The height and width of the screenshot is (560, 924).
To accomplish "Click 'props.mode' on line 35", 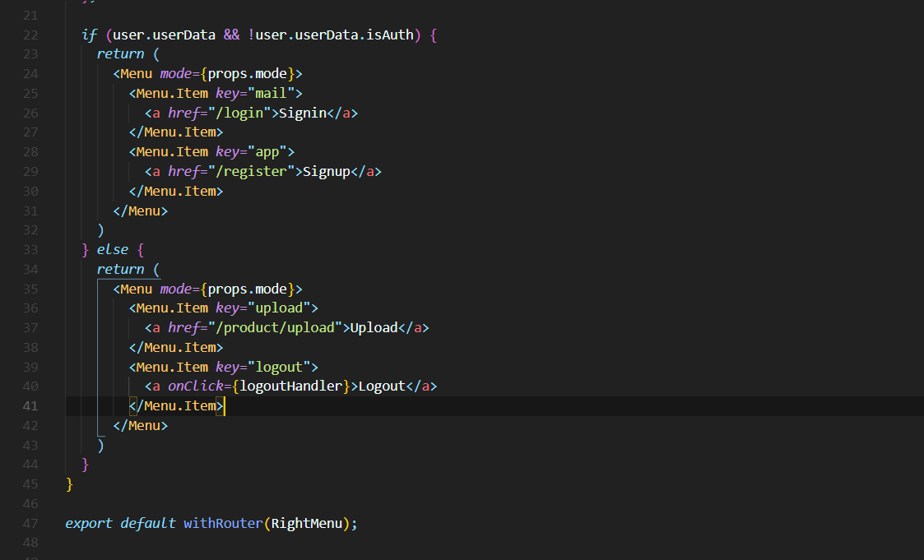I will [x=248, y=289].
